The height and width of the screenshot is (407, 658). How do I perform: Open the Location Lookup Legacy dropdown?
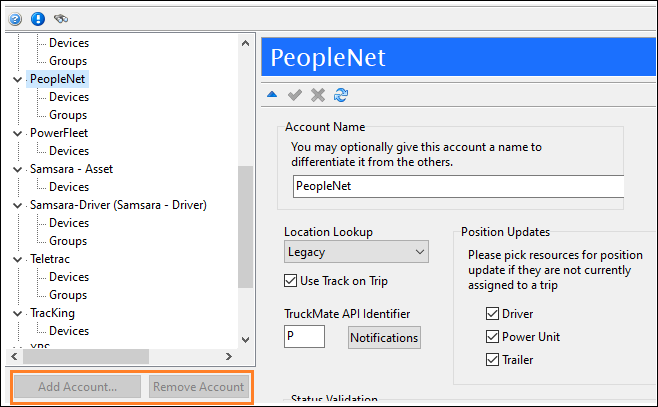point(356,251)
